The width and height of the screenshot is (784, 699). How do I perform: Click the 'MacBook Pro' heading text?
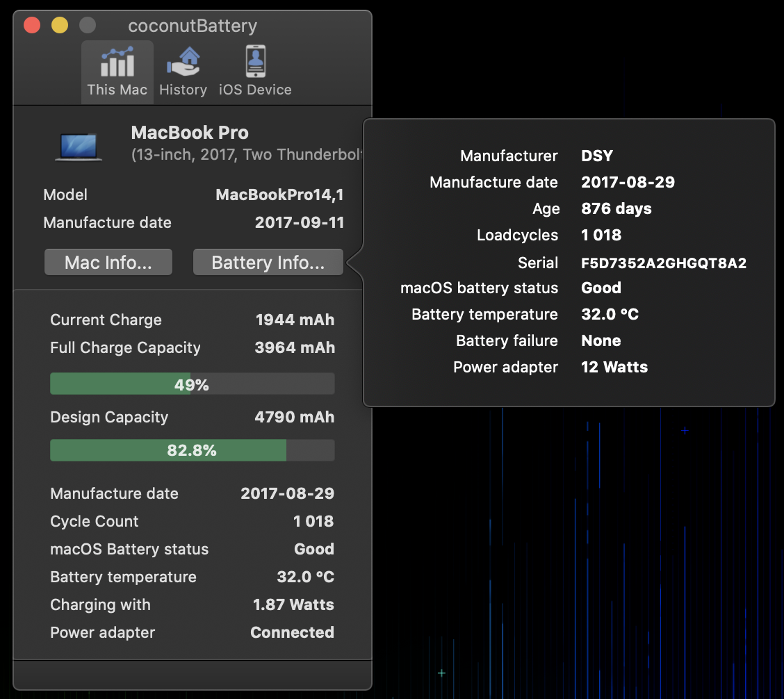pos(190,133)
